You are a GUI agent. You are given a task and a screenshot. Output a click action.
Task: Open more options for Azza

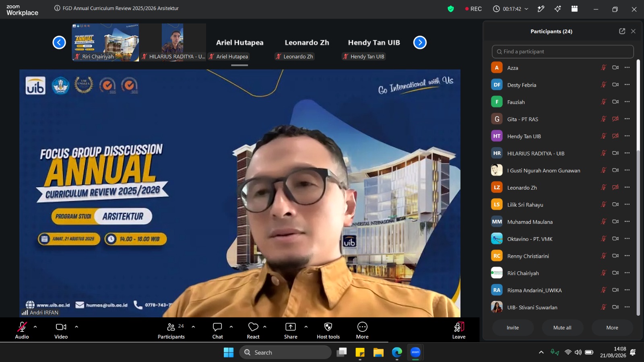coord(627,68)
